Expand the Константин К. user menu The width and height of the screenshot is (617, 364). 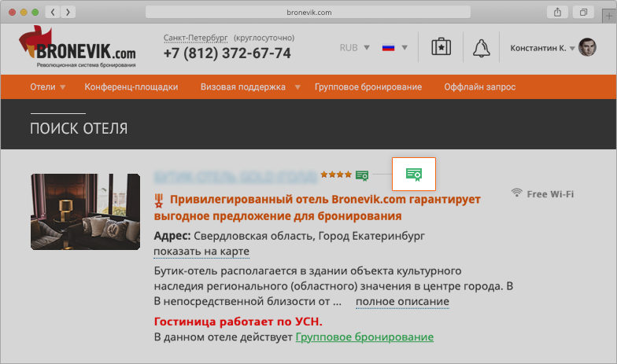(543, 48)
